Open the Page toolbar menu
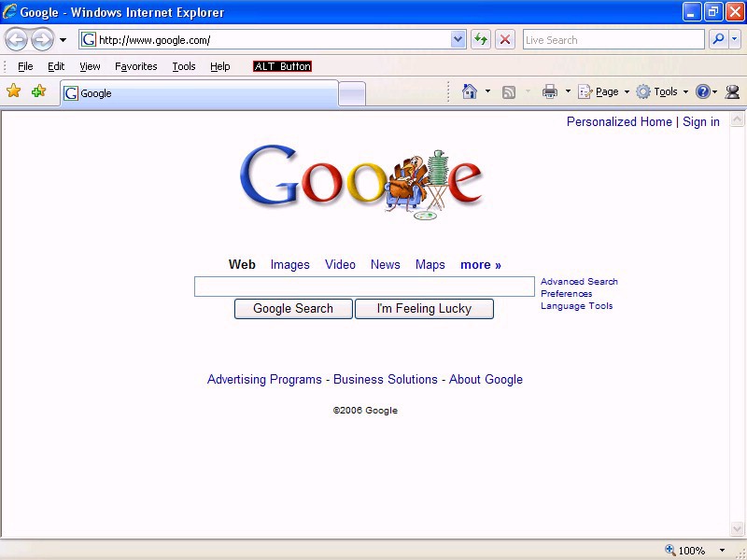Screen dimensions: 747x560 tap(603, 91)
